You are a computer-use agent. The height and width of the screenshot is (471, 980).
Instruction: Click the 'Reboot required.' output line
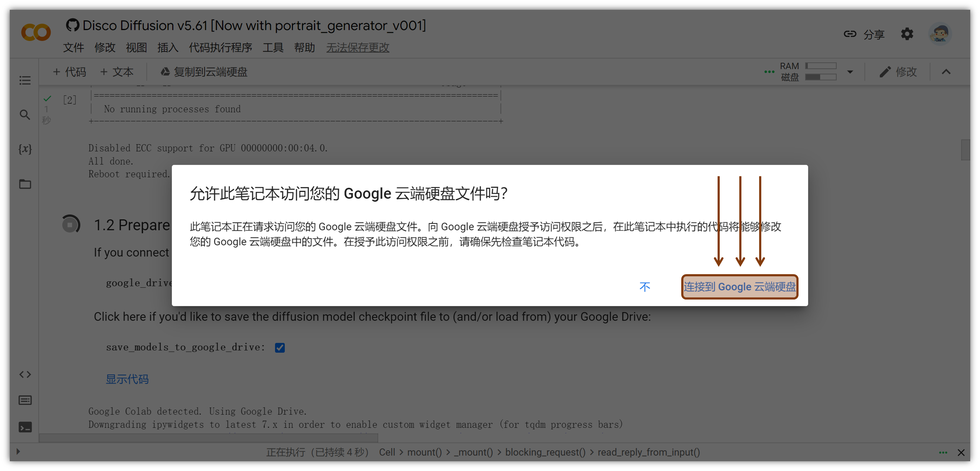pyautogui.click(x=129, y=175)
